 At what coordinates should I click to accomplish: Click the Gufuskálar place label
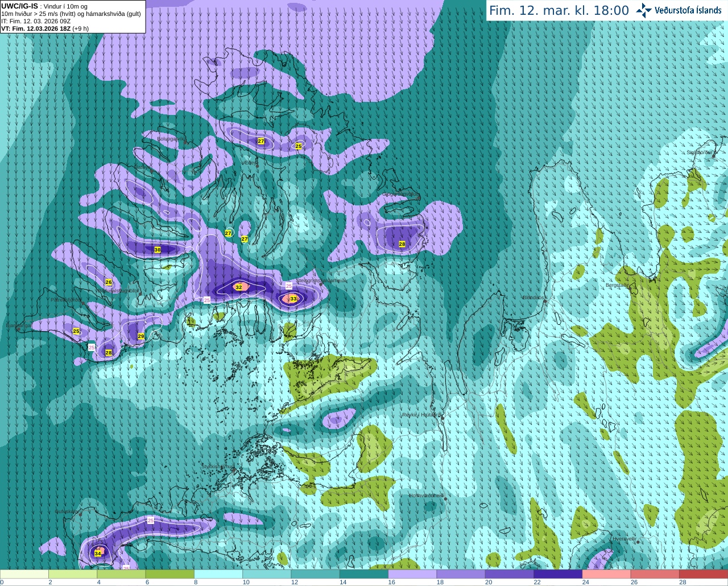pos(67,511)
